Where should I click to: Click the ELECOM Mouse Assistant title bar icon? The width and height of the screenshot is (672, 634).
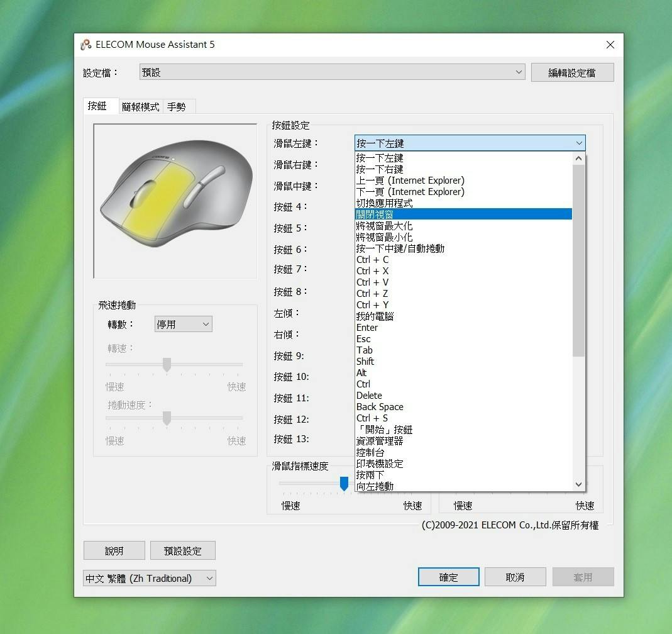pyautogui.click(x=86, y=45)
